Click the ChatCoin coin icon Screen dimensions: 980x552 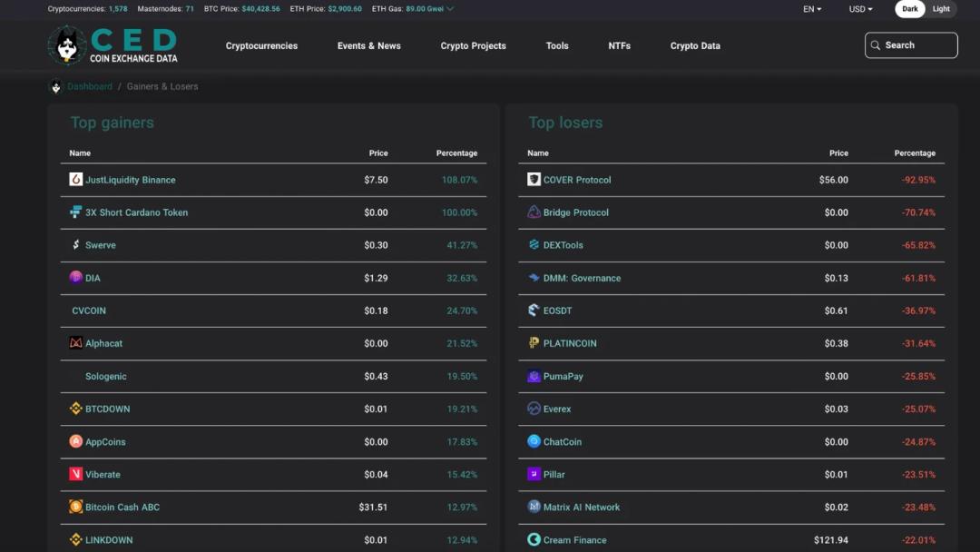click(x=534, y=441)
